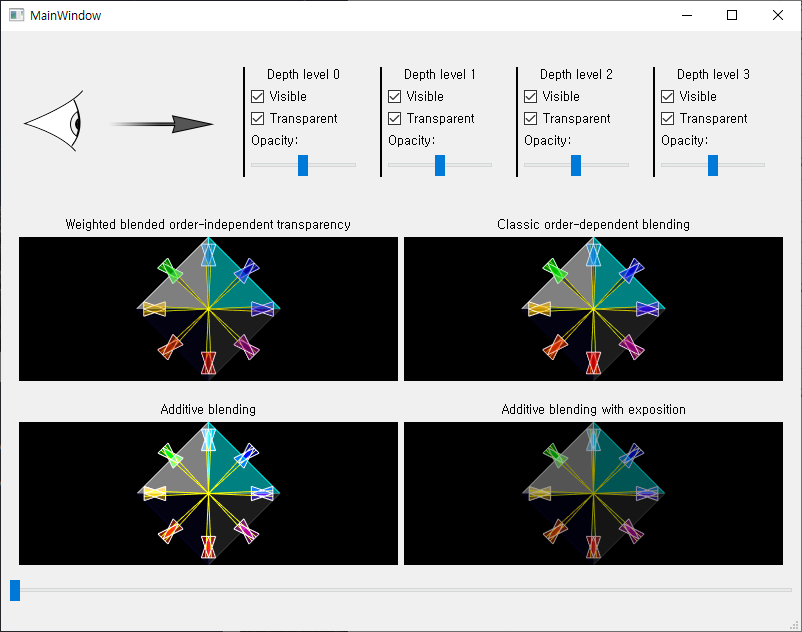Click the Depth level 3 opacity slider handle
The width and height of the screenshot is (802, 632).
pos(713,165)
